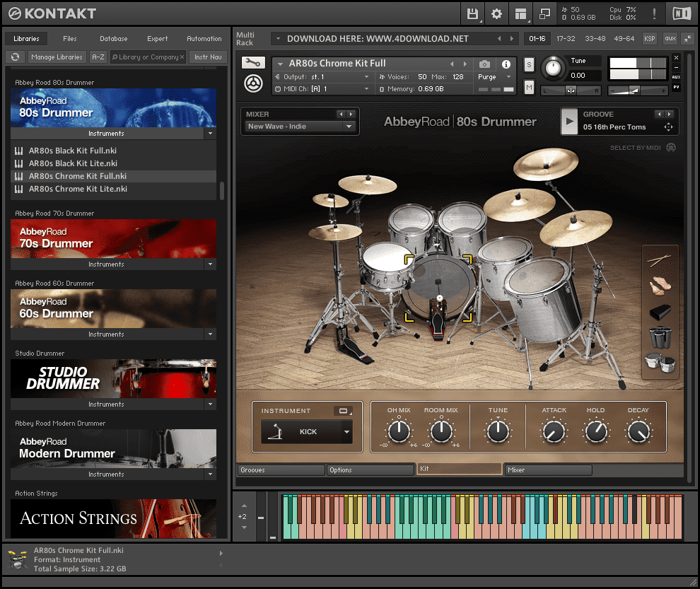Toggle KSP master script panel

(x=650, y=39)
